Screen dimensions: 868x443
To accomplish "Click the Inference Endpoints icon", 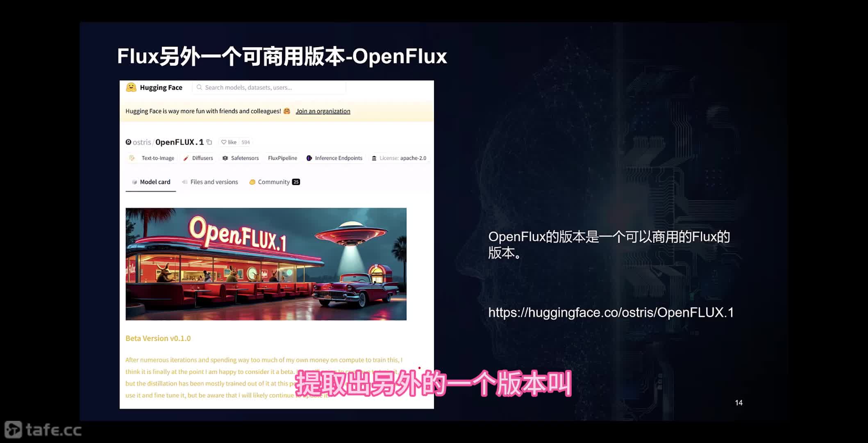I will tap(309, 158).
